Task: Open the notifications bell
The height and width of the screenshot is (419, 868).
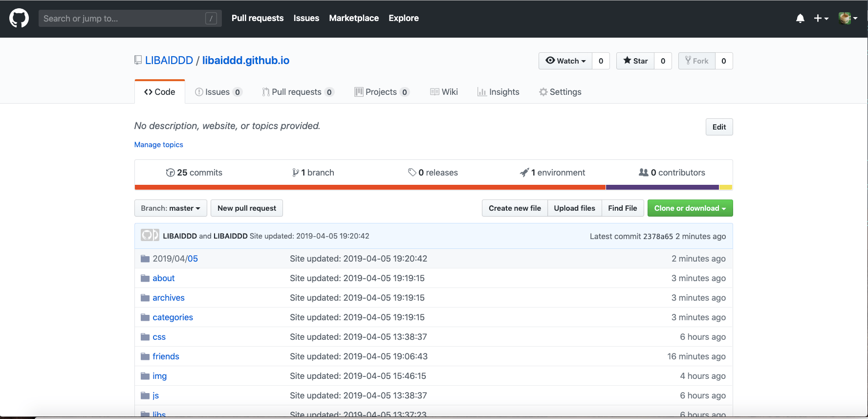Action: coord(800,19)
